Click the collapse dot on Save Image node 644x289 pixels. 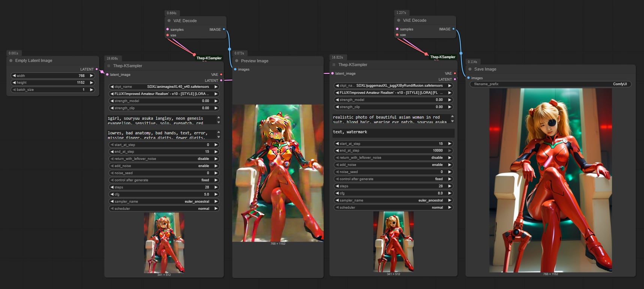click(x=470, y=69)
